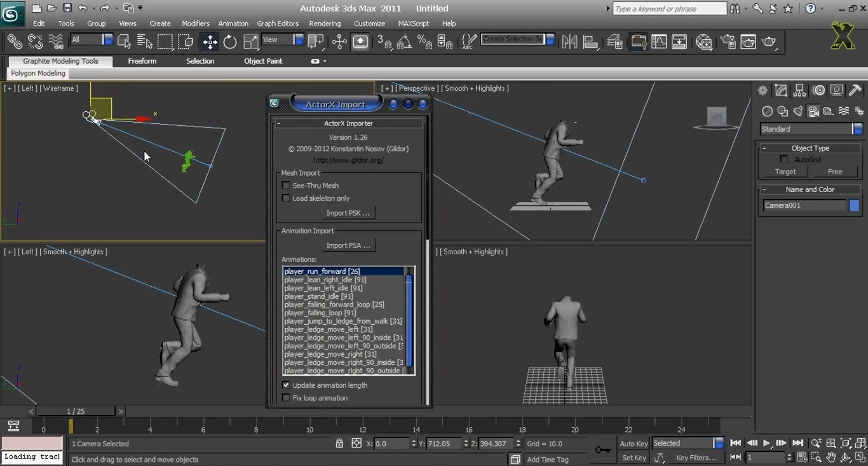Open the Create Selection Set dropdown
The image size is (868, 466).
[x=517, y=39]
